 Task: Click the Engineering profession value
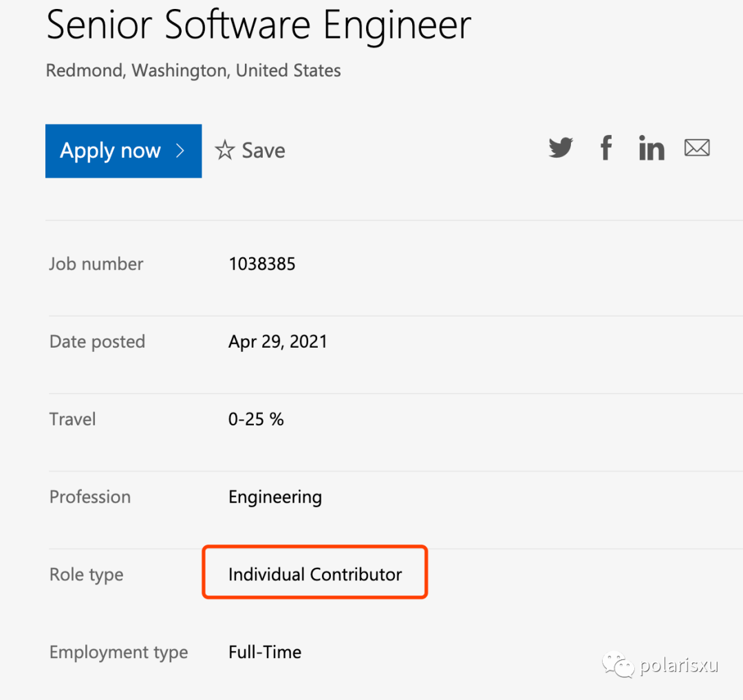pos(275,497)
